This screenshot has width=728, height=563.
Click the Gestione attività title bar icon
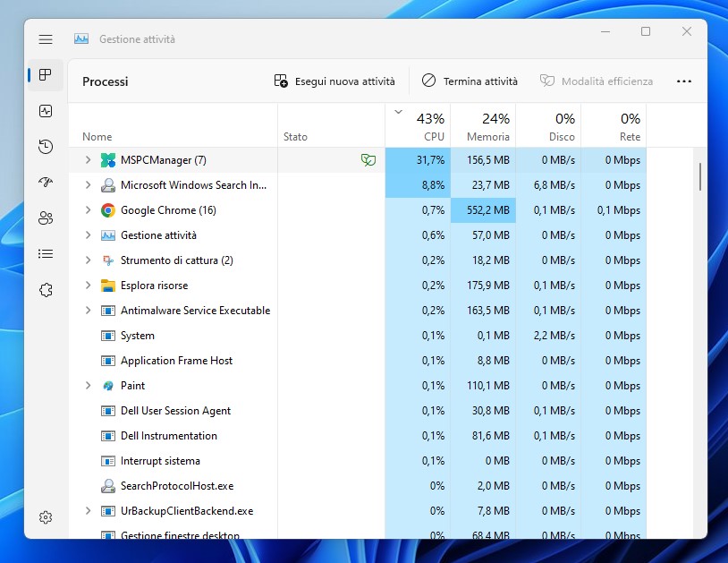pos(81,39)
